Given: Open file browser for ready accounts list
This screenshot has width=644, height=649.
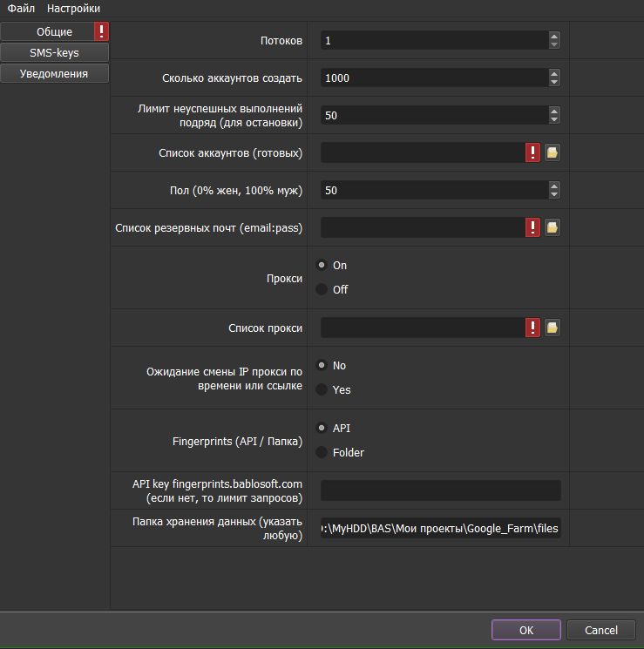Looking at the screenshot, I should click(x=552, y=152).
